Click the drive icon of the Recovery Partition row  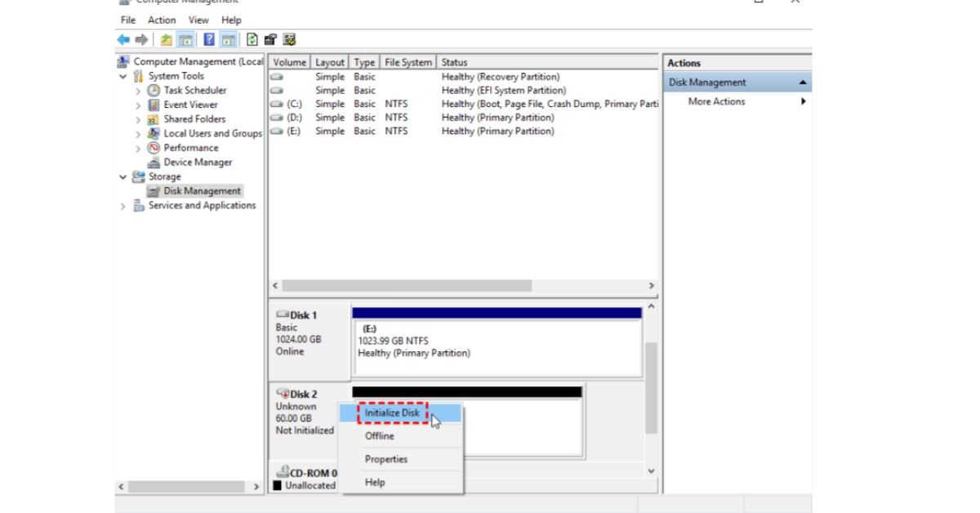(x=277, y=77)
